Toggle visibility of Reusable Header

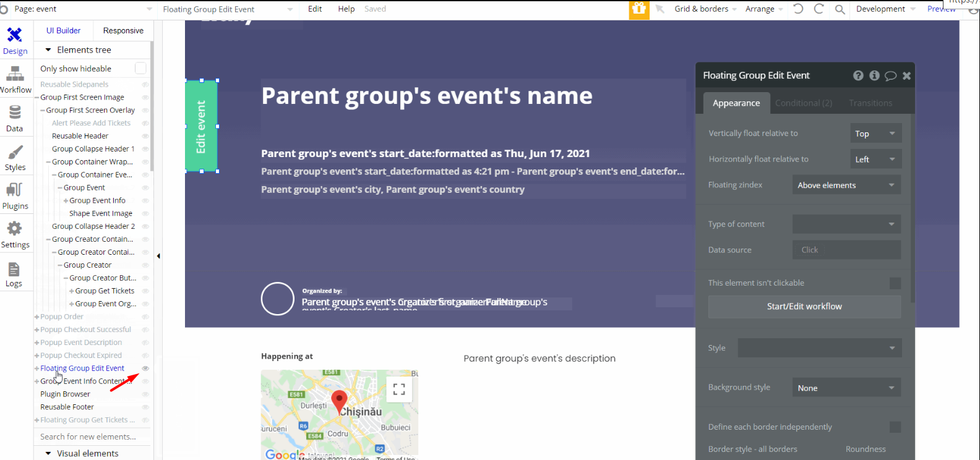pos(145,136)
